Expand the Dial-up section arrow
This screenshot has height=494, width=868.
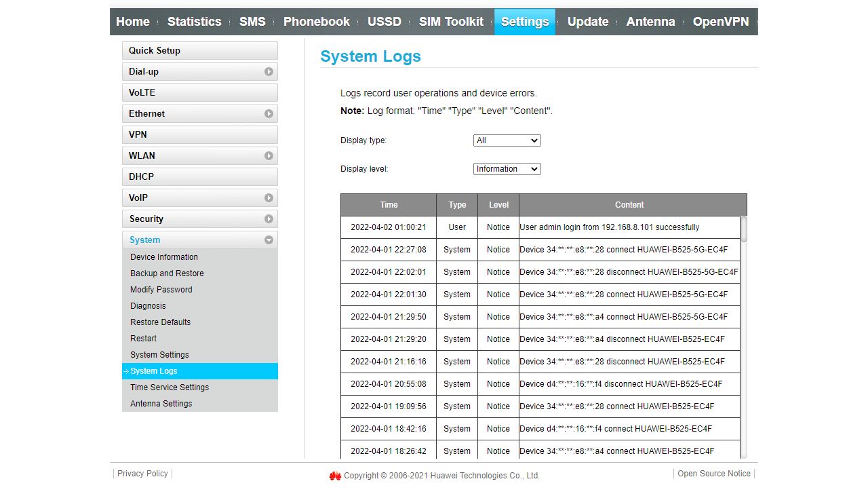coord(269,71)
